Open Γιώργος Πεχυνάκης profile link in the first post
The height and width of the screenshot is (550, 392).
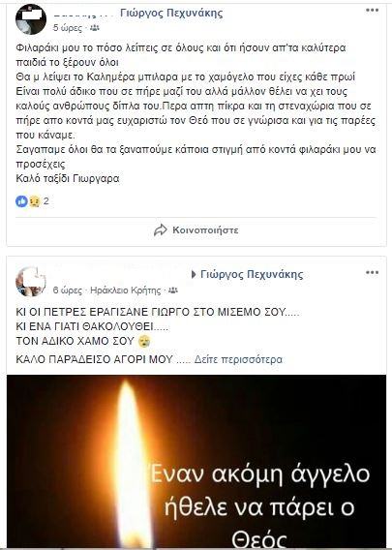171,14
